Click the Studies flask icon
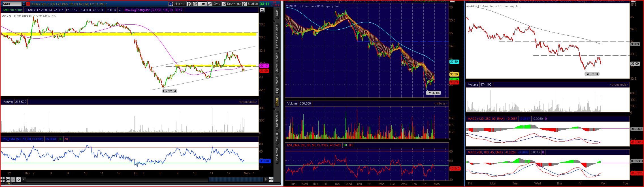The image size is (644, 187). pyautogui.click(x=244, y=4)
